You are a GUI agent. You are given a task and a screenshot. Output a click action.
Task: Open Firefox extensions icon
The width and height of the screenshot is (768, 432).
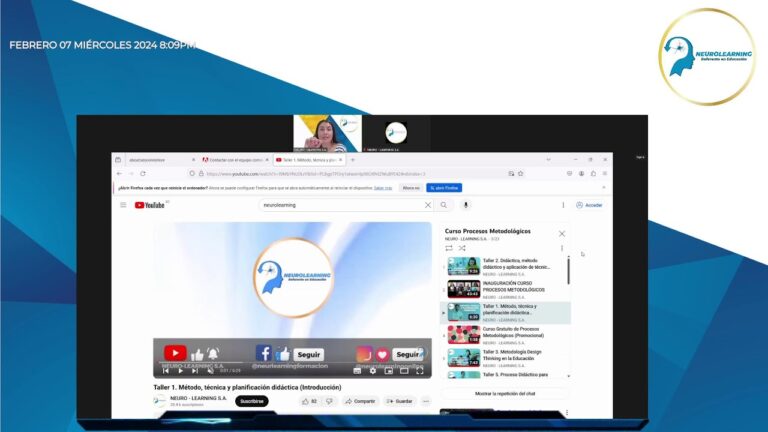click(593, 173)
